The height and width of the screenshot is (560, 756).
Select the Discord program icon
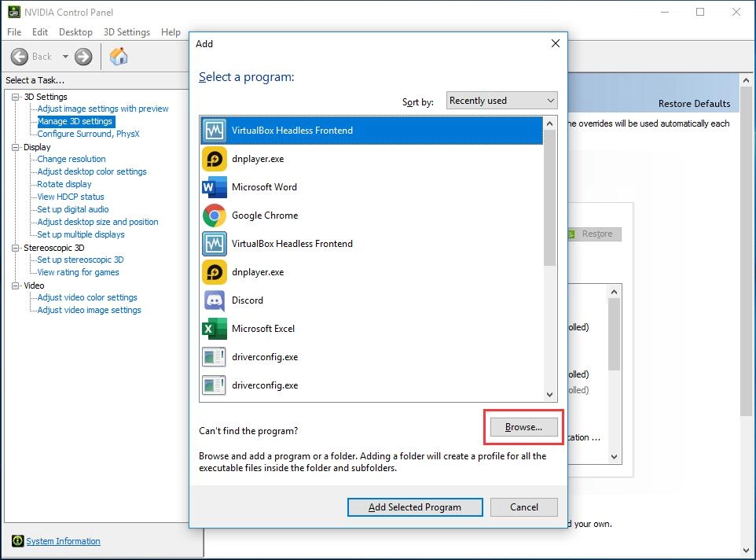213,300
